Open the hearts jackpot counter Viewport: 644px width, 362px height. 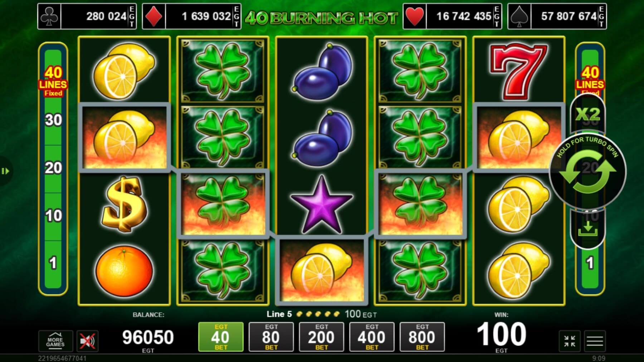pos(452,16)
